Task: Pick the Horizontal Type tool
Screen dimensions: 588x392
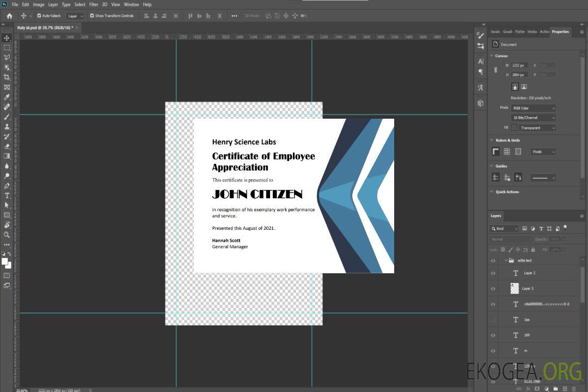Action: tap(7, 195)
